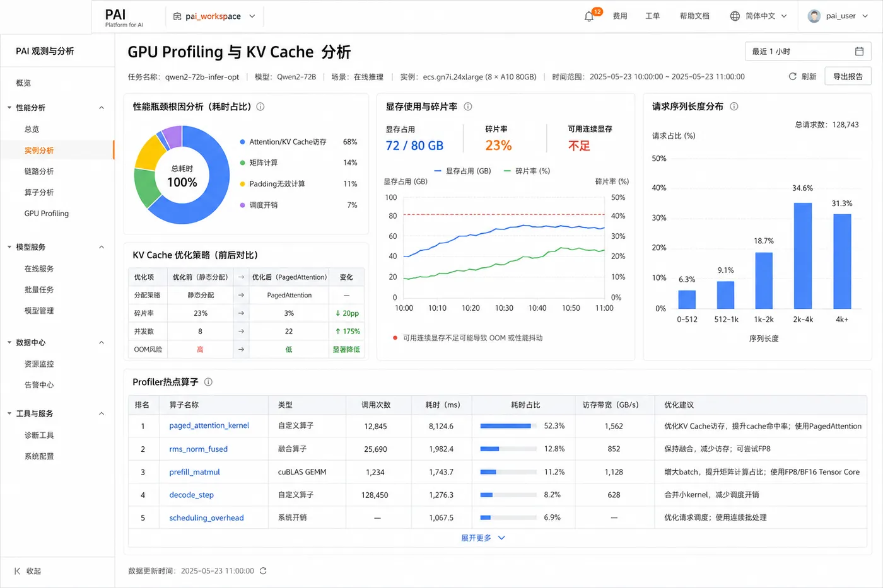
Task: Click info icon beside 显存使用与碎片率
Action: (x=468, y=107)
